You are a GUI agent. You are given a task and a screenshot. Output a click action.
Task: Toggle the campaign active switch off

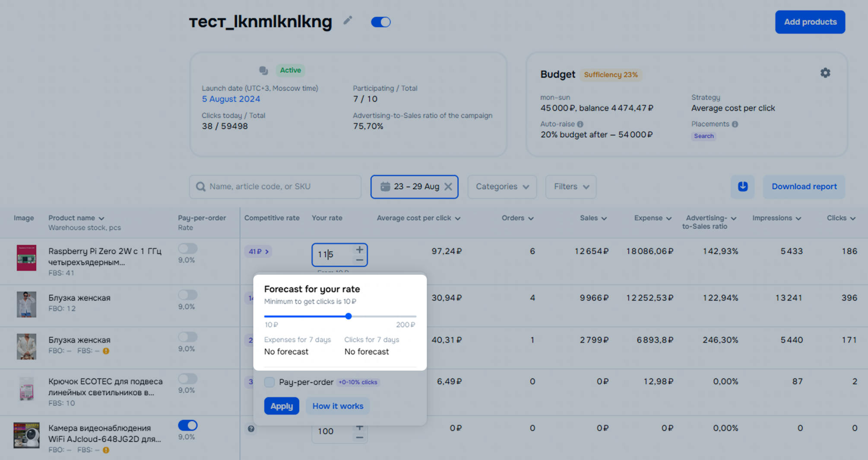[380, 22]
